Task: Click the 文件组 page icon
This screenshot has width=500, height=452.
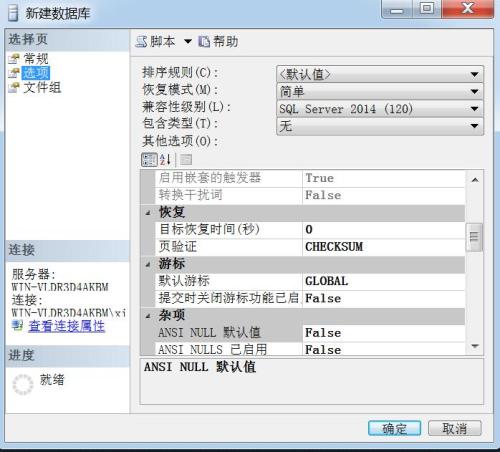Action: tap(14, 88)
